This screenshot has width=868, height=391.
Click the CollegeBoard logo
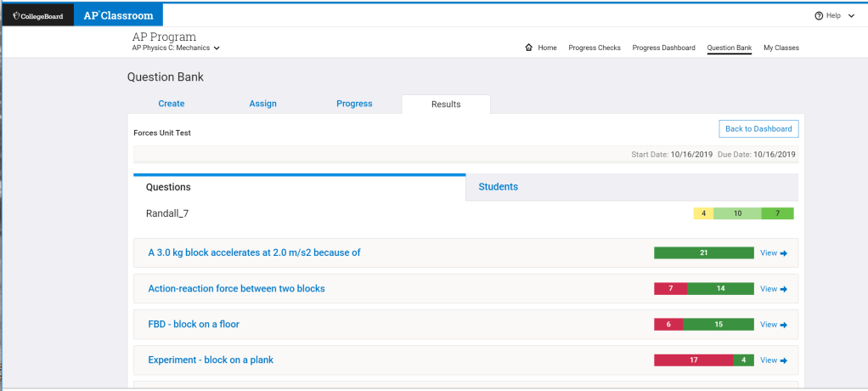click(x=37, y=15)
